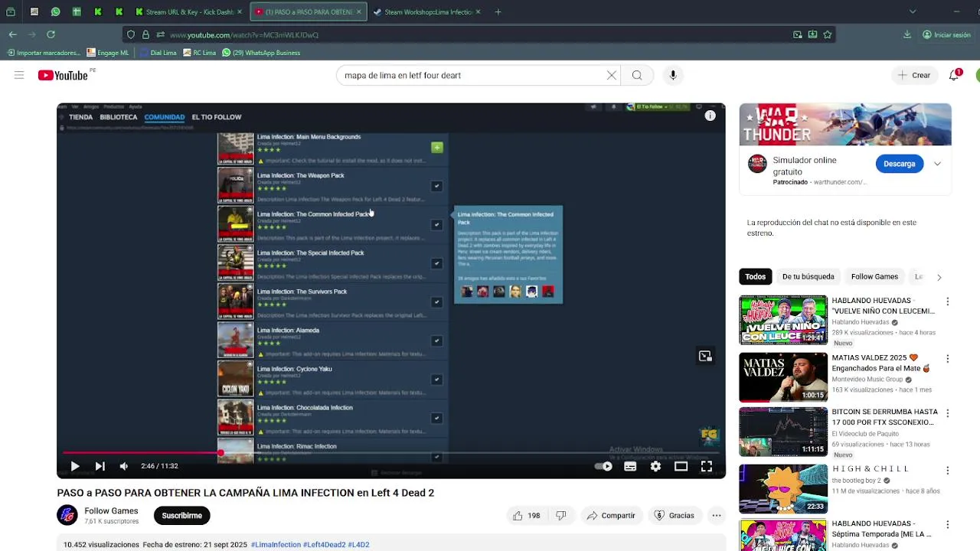Start voice search with the microphone
Viewport: 980px width, 551px height.
click(x=673, y=75)
